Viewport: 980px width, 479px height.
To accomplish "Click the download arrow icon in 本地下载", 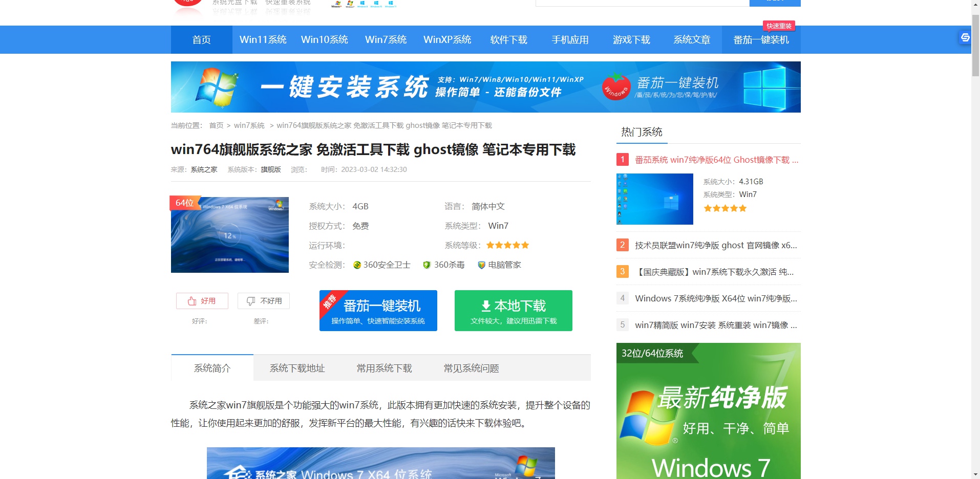I will tap(486, 306).
